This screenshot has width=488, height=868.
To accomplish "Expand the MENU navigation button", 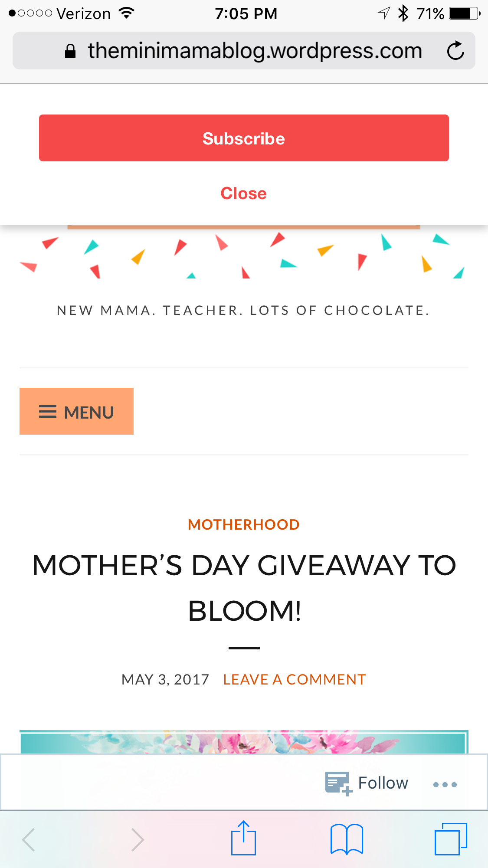I will pos(76,412).
